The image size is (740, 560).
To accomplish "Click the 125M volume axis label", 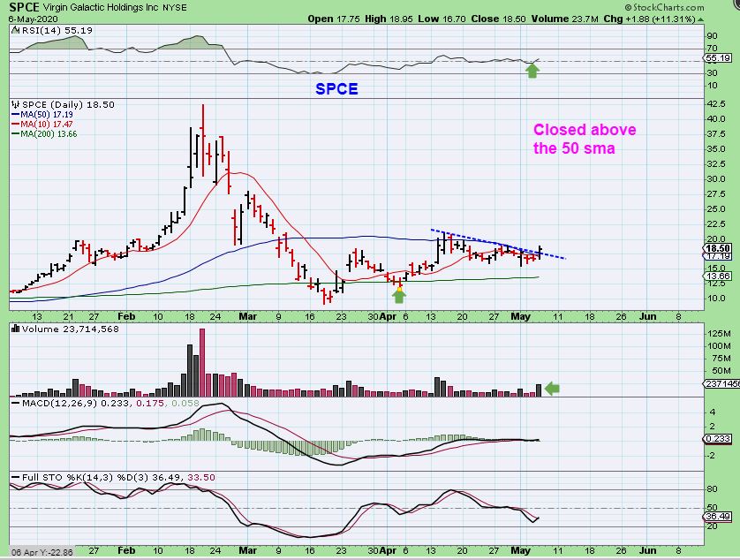I will point(719,333).
